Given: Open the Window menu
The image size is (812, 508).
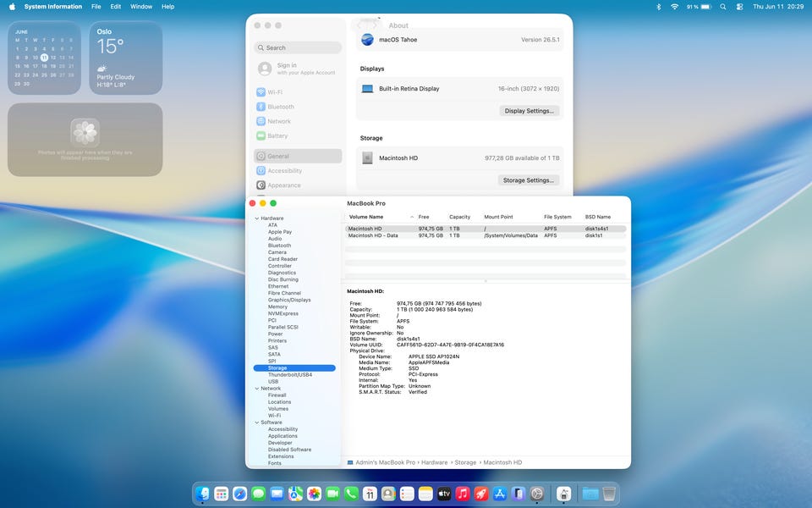Looking at the screenshot, I should click(x=141, y=7).
